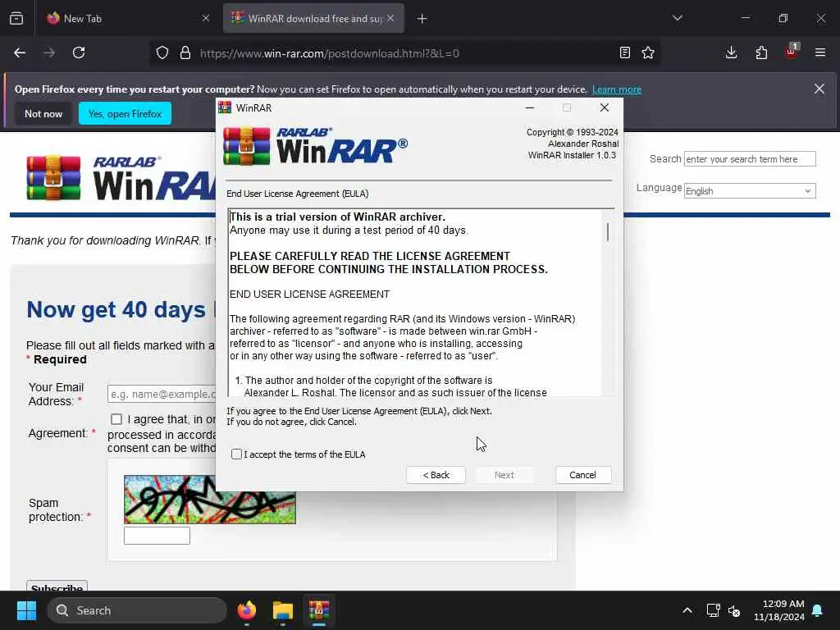Click the Your Email Address field

coord(162,394)
